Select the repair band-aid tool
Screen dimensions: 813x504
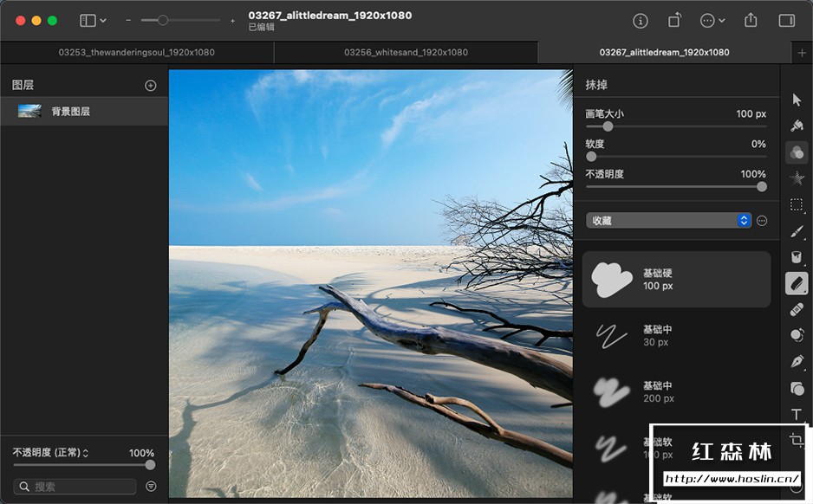click(797, 309)
